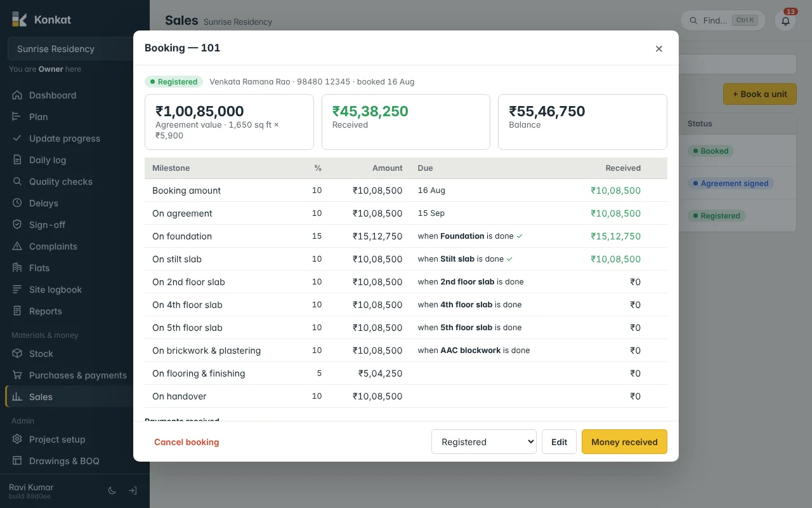Screen dimensions: 812x508
Task: Click the Booked status badge behind dialog
Action: [x=710, y=151]
